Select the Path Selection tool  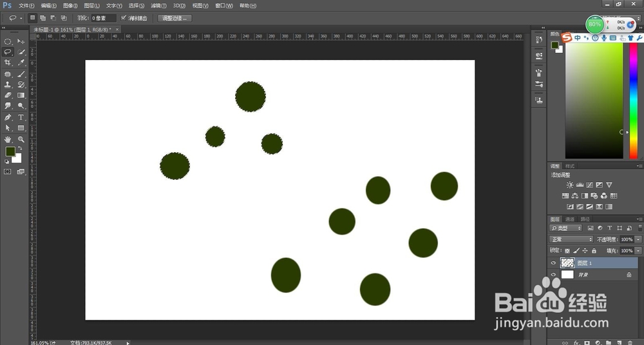point(7,128)
